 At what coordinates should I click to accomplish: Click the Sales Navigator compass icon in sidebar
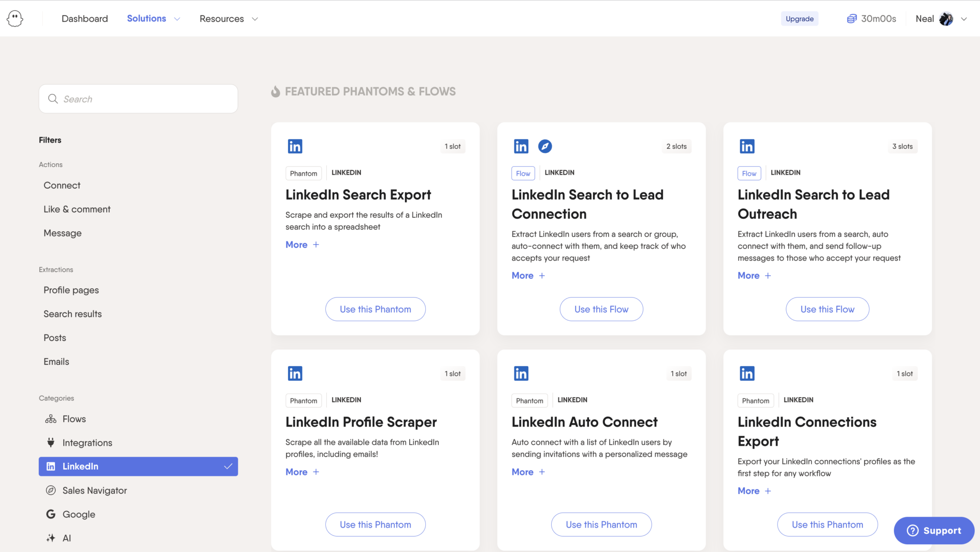coord(51,490)
